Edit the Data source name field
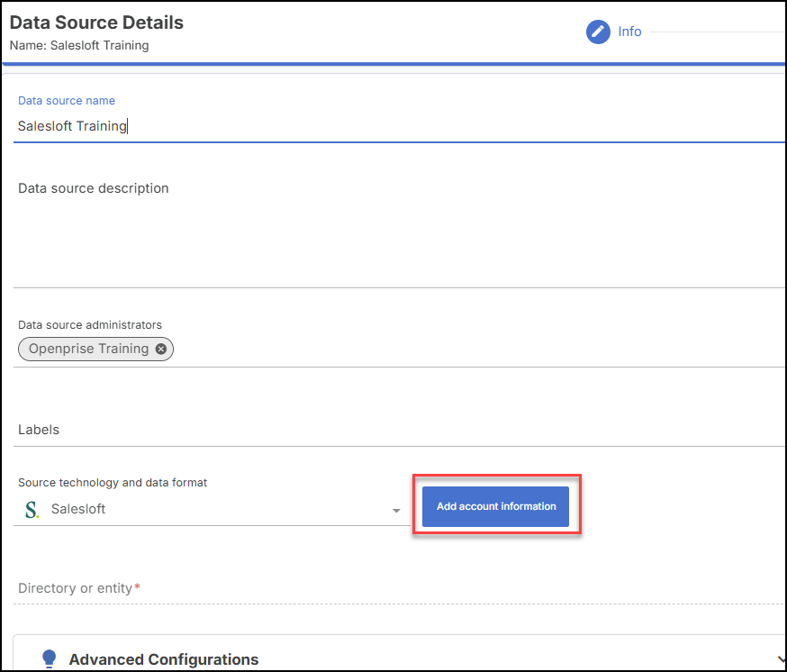Viewport: 787px width, 672px height. 399,126
